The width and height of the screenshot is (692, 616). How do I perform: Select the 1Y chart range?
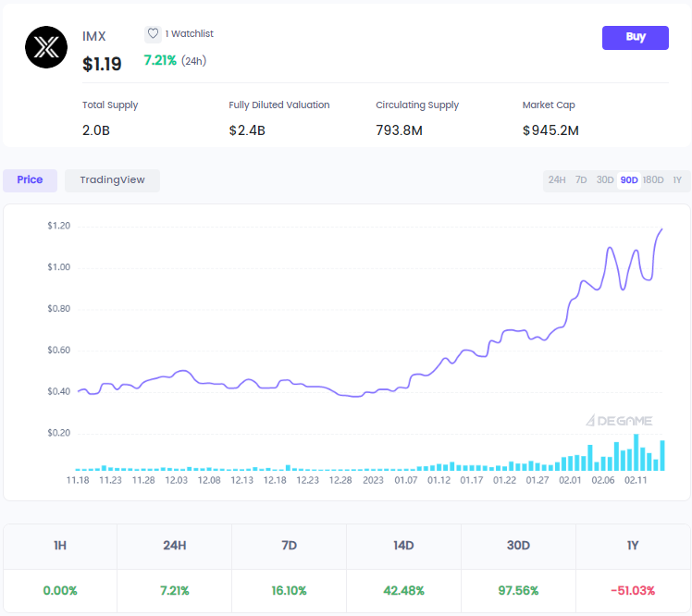(x=677, y=179)
